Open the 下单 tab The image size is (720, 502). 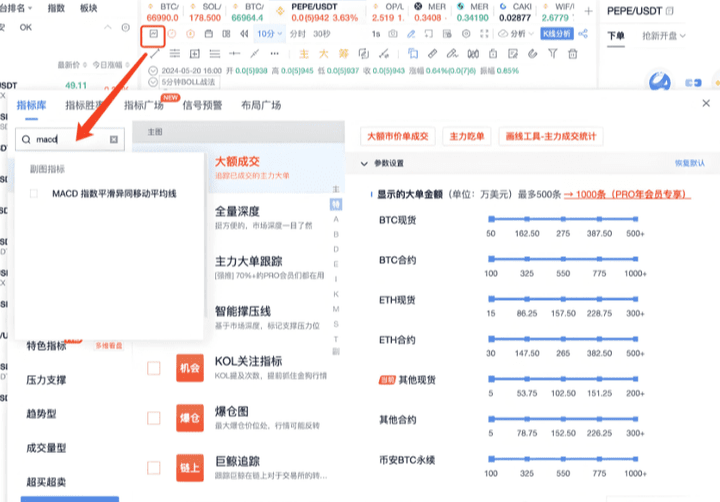pyautogui.click(x=616, y=36)
